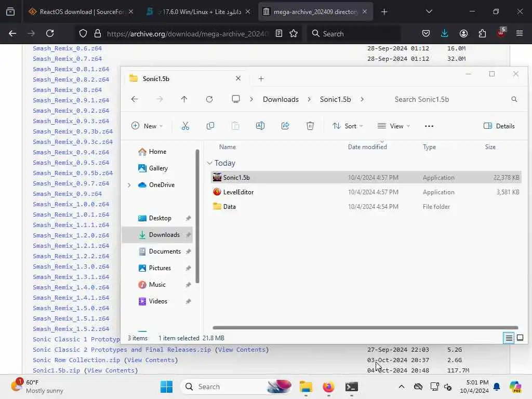The image size is (532, 399).
Task: Expand the OneDrive tree node
Action: [129, 185]
